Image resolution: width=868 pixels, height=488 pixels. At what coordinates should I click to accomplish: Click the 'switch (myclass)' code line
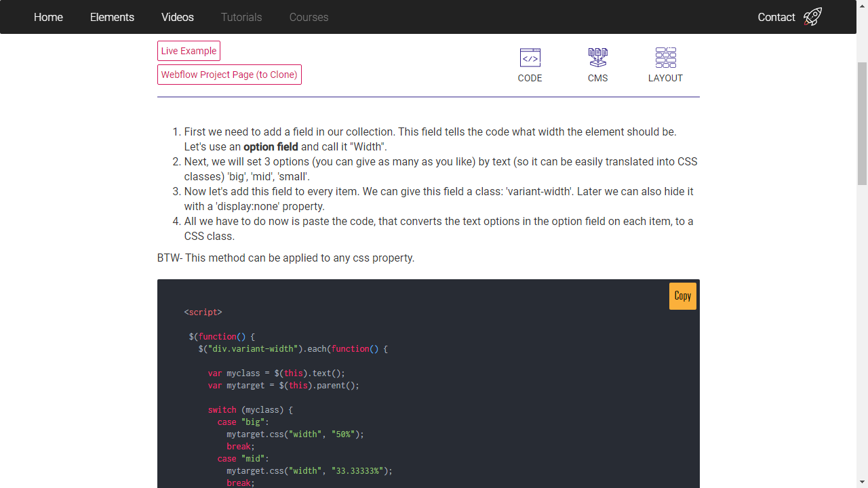pos(250,410)
